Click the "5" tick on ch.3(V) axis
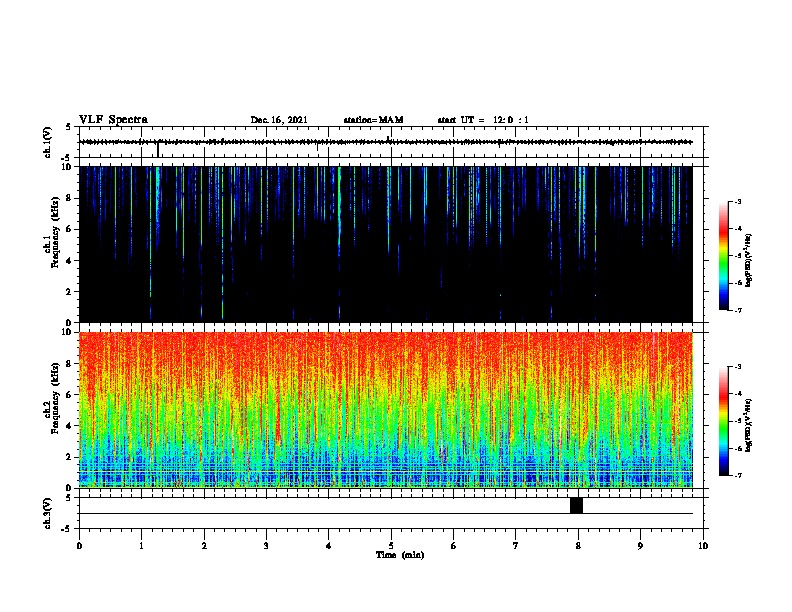Image resolution: width=792 pixels, height=612 pixels. pos(69,498)
